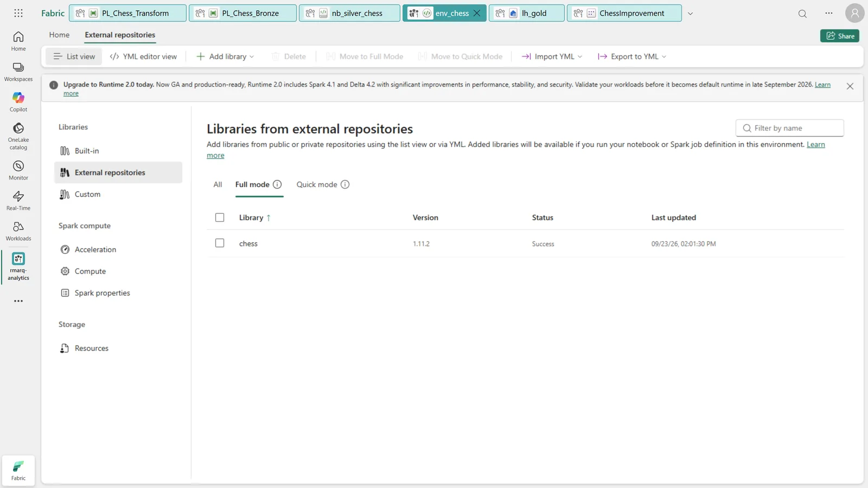The image size is (868, 488).
Task: Open the Home ribbon tab
Action: point(59,35)
